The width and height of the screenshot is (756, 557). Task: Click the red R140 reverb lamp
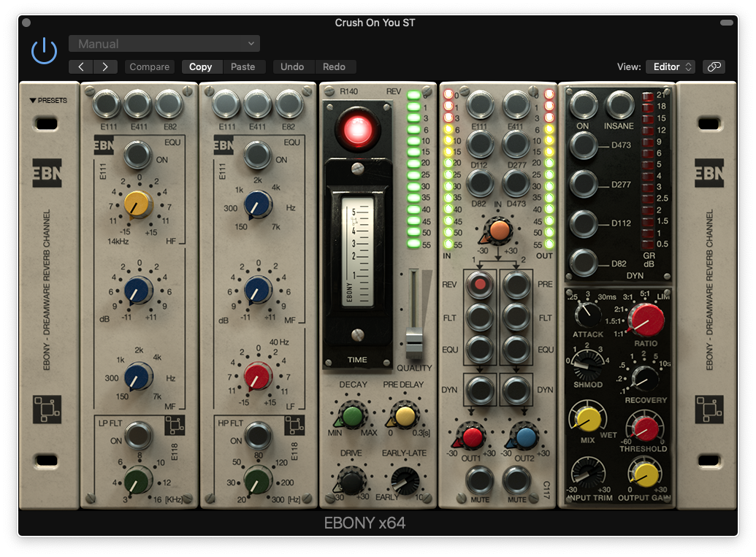click(358, 130)
